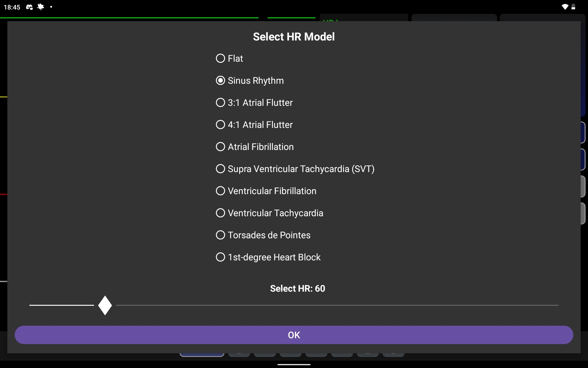Select 3:1 Atrial Flutter option
The width and height of the screenshot is (588, 368).
[x=221, y=102]
